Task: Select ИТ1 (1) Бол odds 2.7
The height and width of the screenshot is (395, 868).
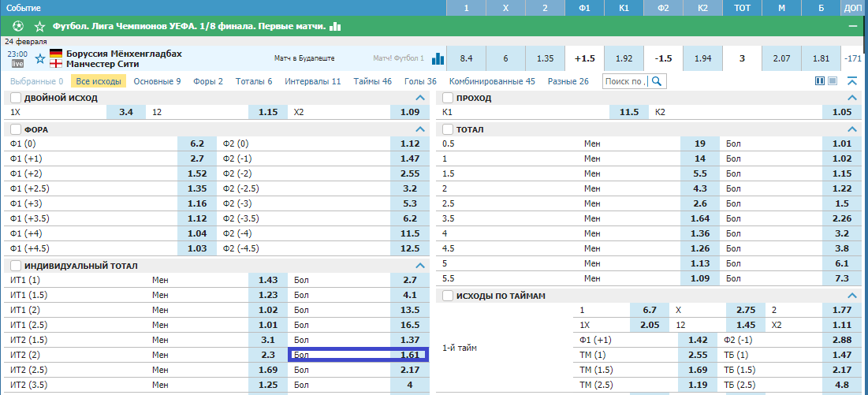Action: [x=410, y=280]
